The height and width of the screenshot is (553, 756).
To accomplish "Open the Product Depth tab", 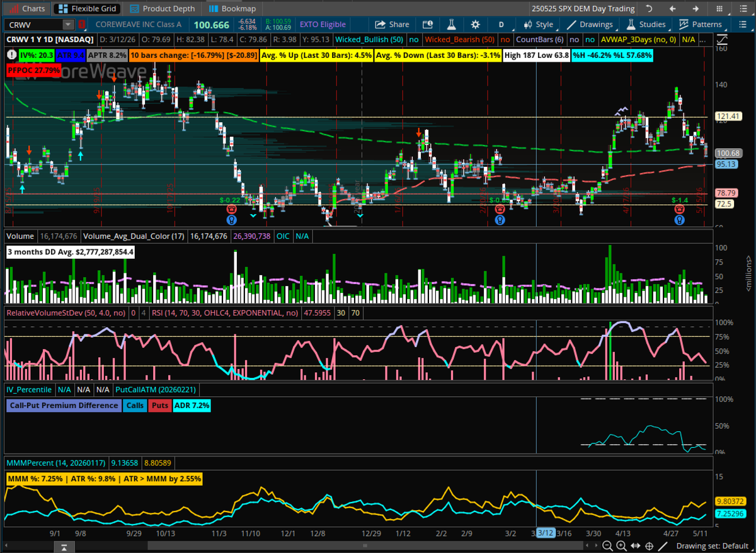I will [162, 9].
